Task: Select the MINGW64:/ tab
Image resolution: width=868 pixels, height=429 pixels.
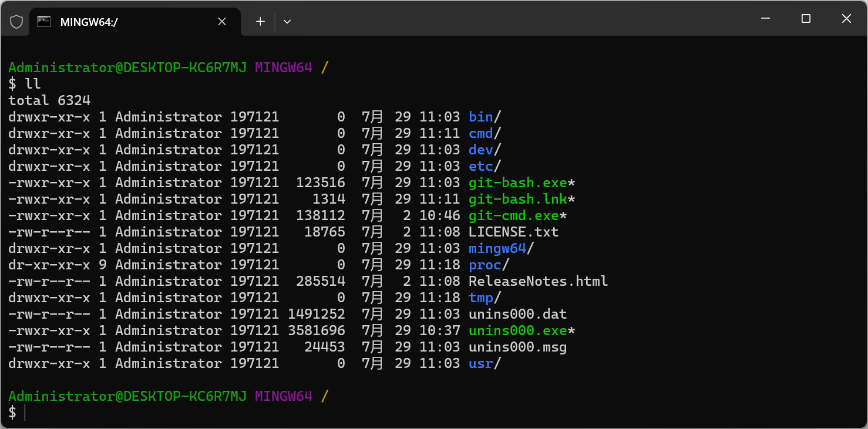Action: (x=134, y=22)
